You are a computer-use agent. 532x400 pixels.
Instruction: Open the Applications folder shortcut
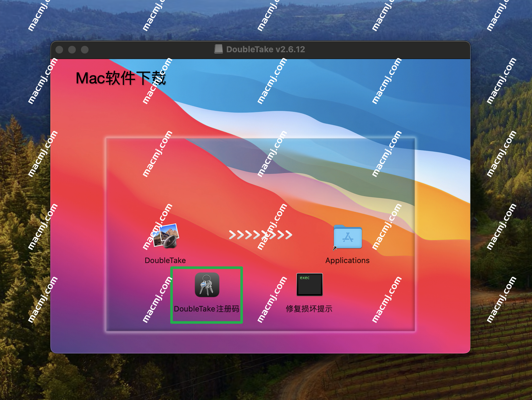click(x=348, y=237)
